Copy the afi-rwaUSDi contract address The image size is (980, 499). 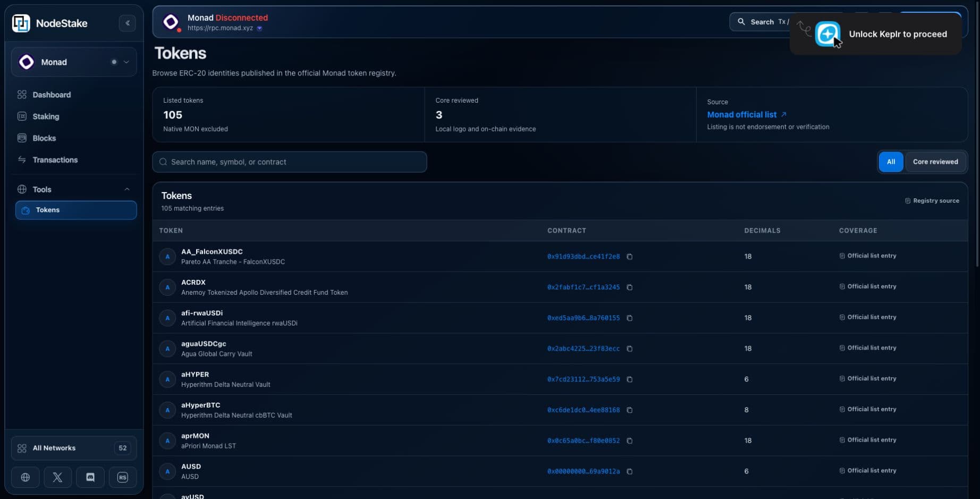point(629,318)
